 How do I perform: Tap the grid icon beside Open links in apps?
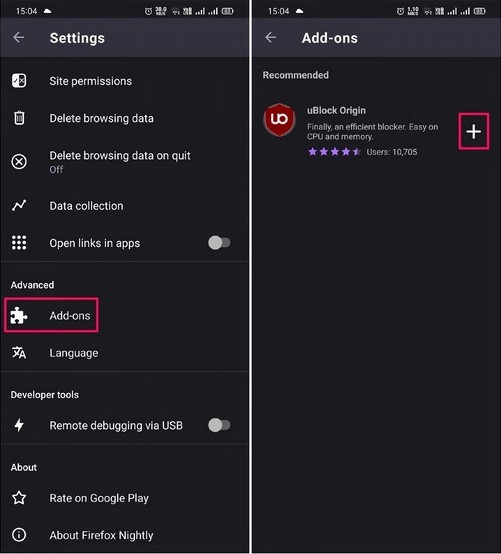coord(19,243)
